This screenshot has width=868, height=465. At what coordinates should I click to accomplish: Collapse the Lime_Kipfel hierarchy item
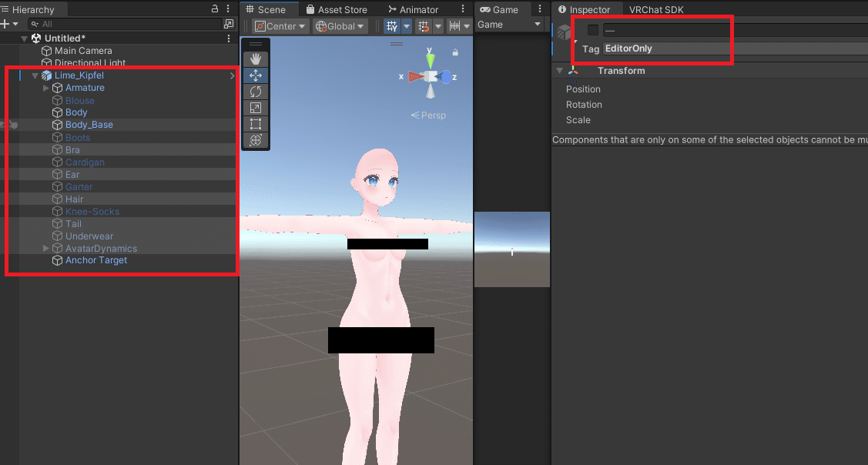[x=33, y=75]
